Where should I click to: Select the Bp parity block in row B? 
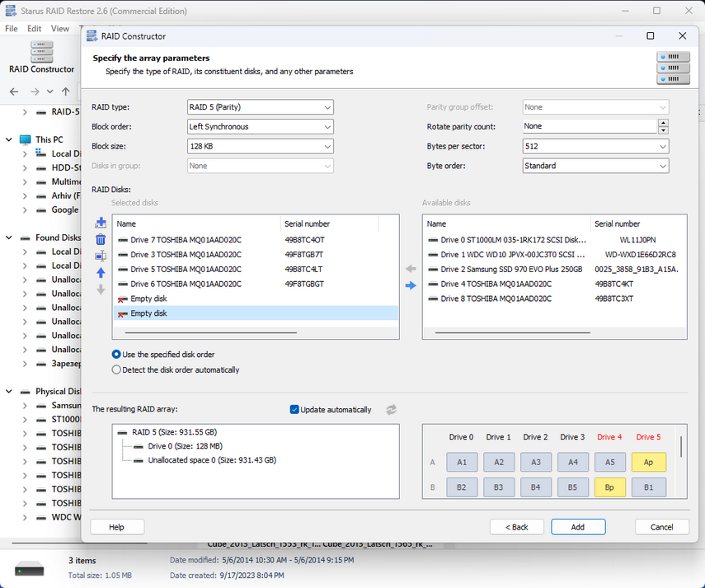pyautogui.click(x=609, y=487)
